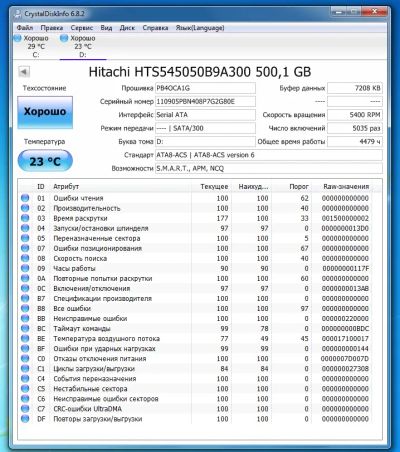This screenshot has height=452, width=400.
Task: Click status icon for attribute 02 Производительность
Action: click(25, 208)
